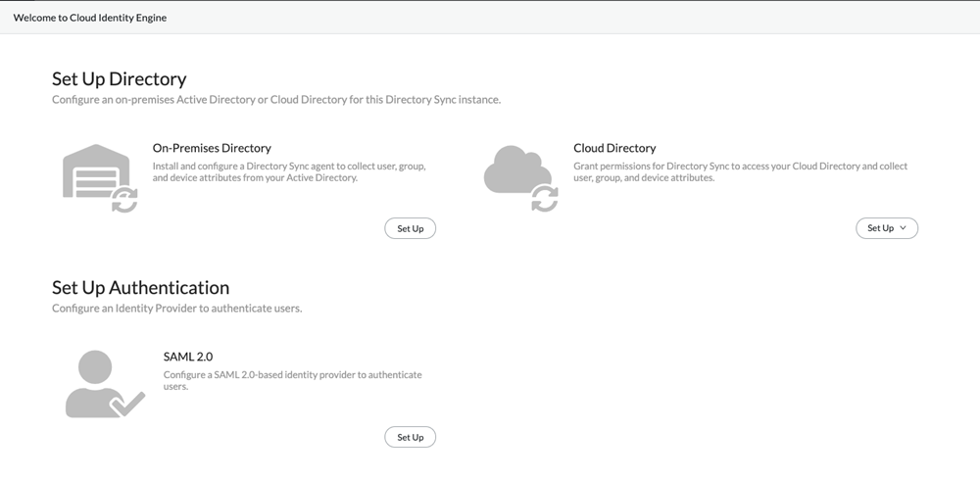Click the sync arrows on the cloud icon

click(544, 199)
